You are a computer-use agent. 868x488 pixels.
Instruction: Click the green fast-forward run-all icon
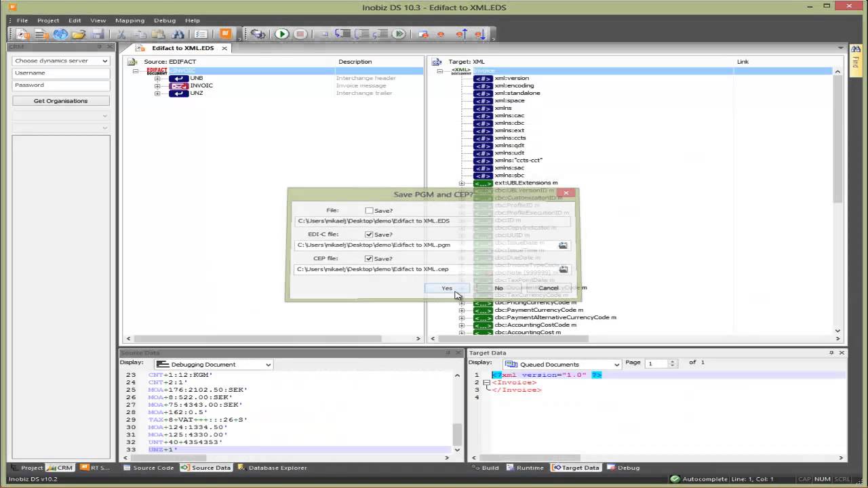[x=399, y=34]
